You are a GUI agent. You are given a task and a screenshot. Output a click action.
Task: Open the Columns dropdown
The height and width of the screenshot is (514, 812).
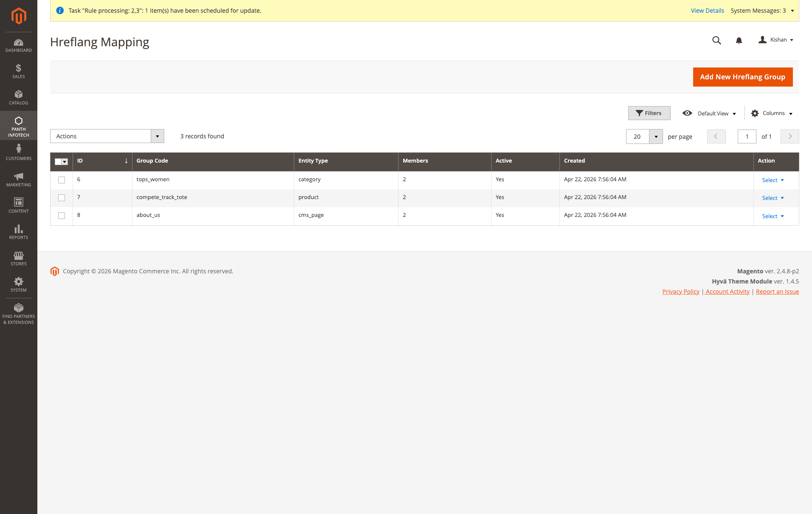coord(772,113)
